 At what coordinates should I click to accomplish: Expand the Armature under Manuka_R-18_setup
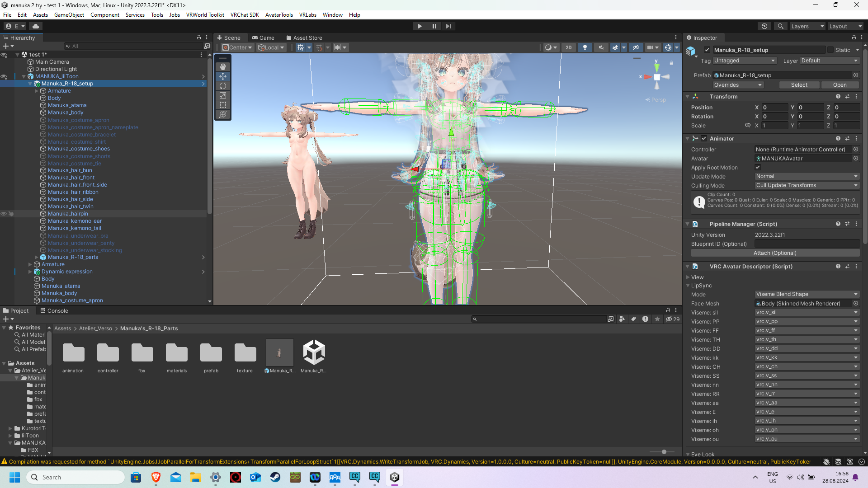[37, 91]
